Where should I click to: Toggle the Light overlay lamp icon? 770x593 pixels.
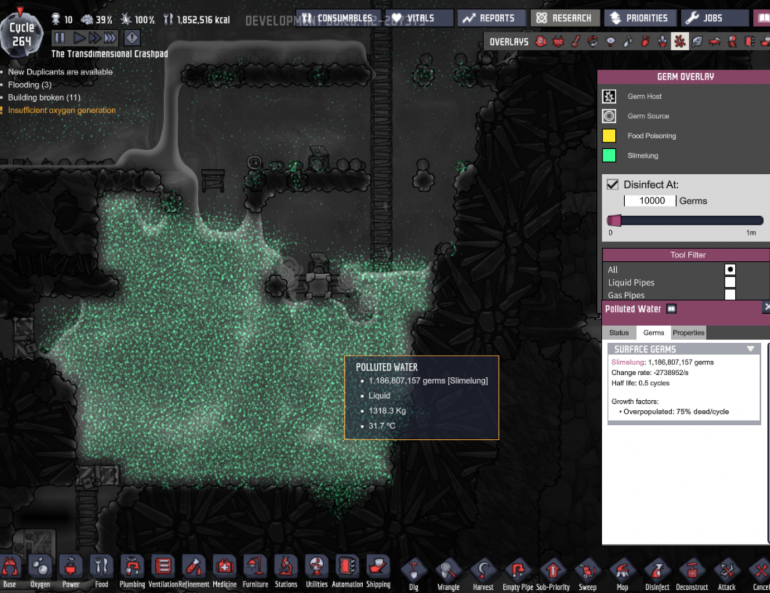coord(610,42)
